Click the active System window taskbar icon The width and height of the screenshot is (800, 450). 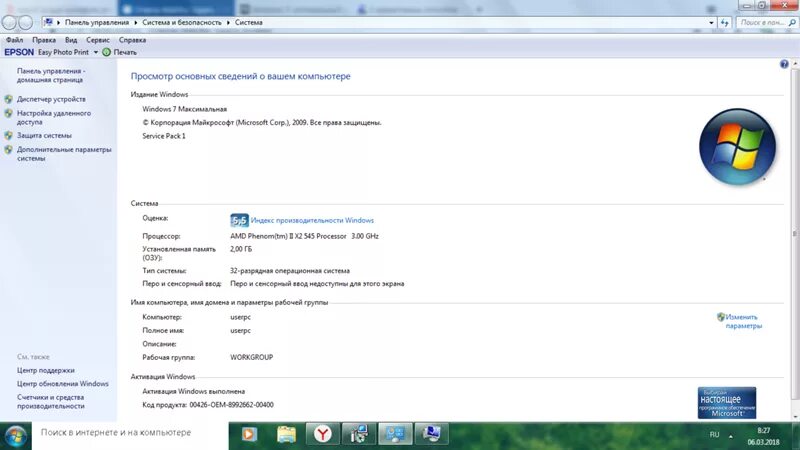[395, 434]
